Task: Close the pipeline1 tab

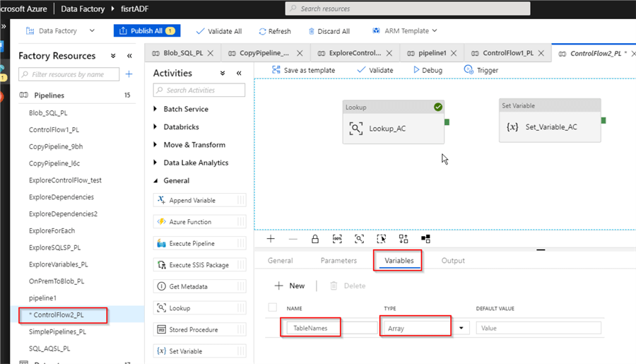Action: click(454, 53)
